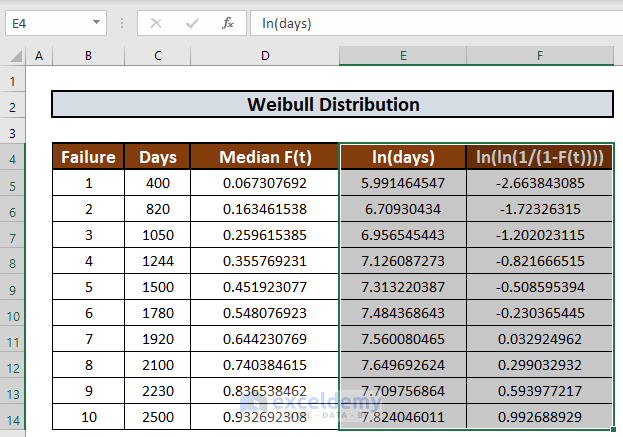Image resolution: width=623 pixels, height=437 pixels.
Task: Select column F header
Action: tap(540, 56)
